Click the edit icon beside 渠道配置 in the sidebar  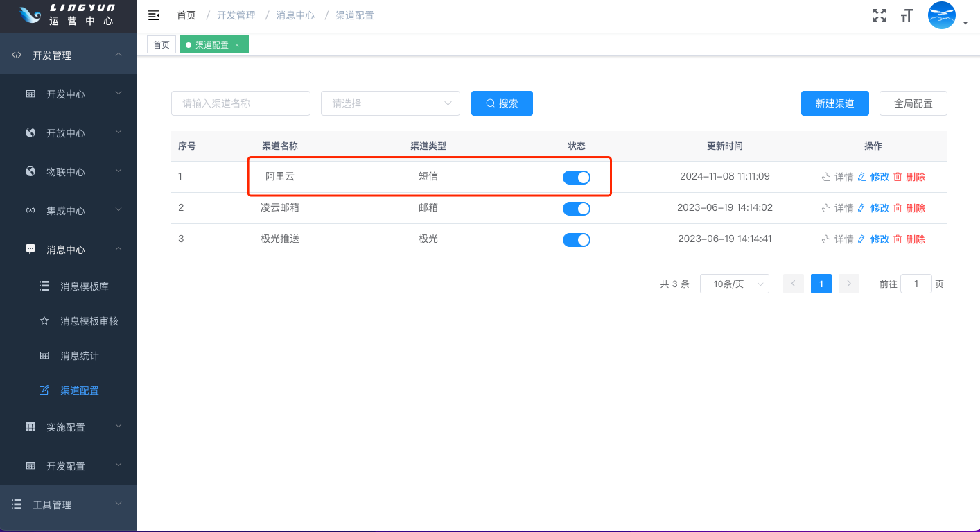(x=44, y=390)
